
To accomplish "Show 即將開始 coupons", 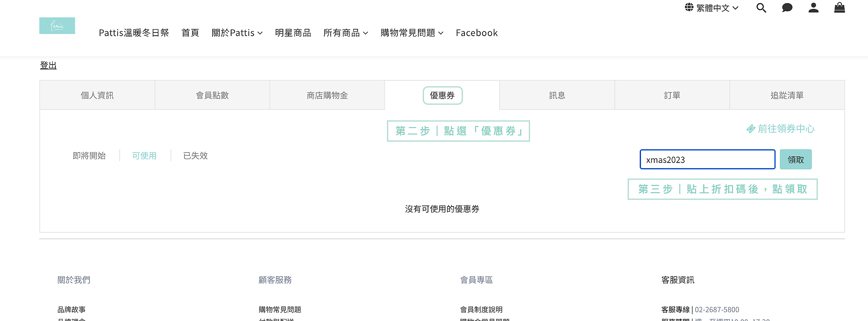I will (x=89, y=156).
